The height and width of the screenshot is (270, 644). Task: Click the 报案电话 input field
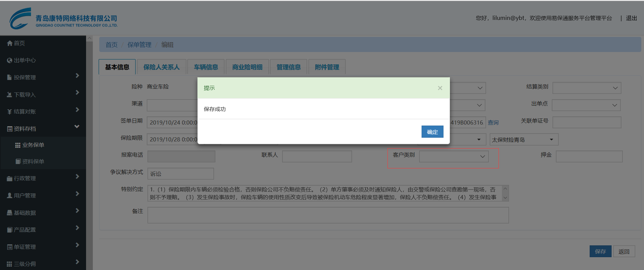(x=181, y=156)
